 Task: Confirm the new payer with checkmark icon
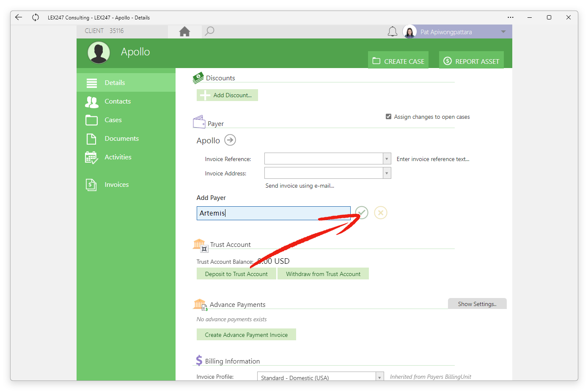tap(362, 213)
